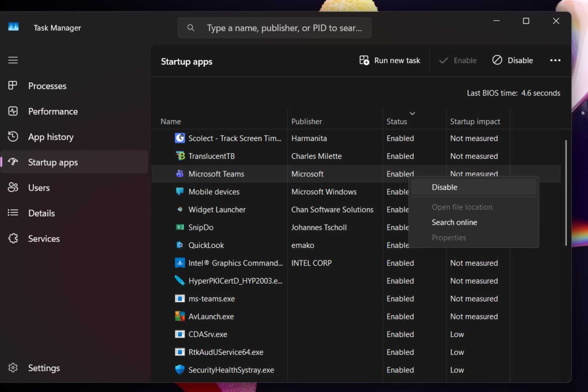Click the Microsoft Teams app icon

tap(180, 174)
